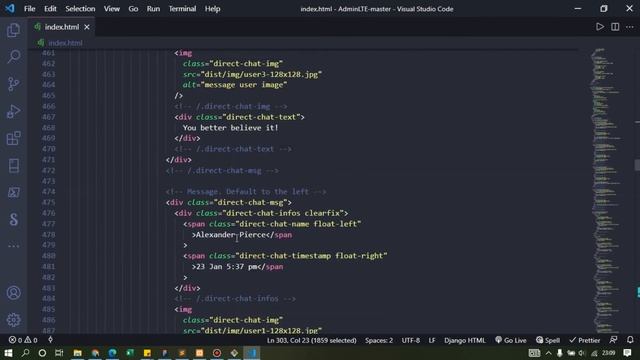This screenshot has height=360, width=640.
Task: Open Windows taskbar search
Action: tap(25, 353)
